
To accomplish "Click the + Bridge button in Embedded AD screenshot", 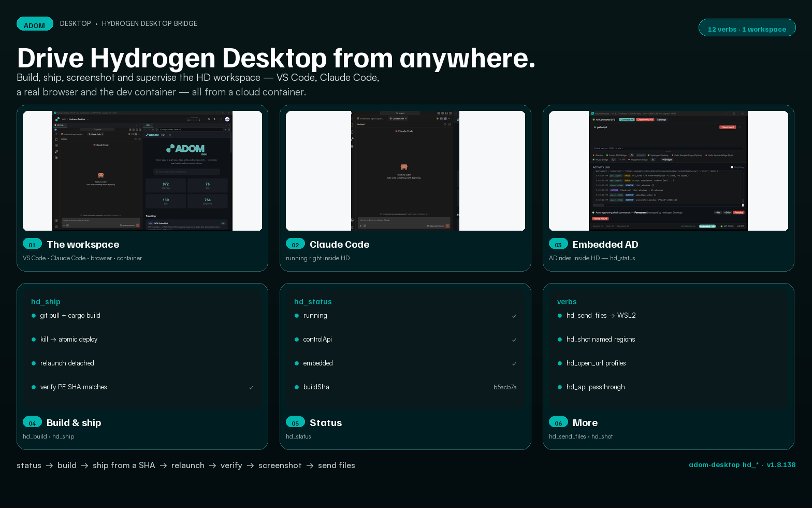I will [667, 160].
